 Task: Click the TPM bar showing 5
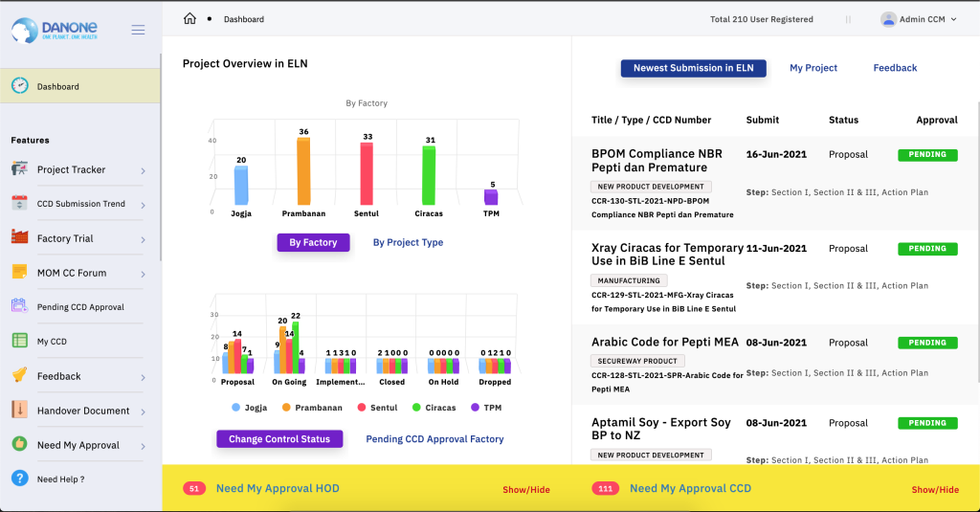pyautogui.click(x=491, y=197)
